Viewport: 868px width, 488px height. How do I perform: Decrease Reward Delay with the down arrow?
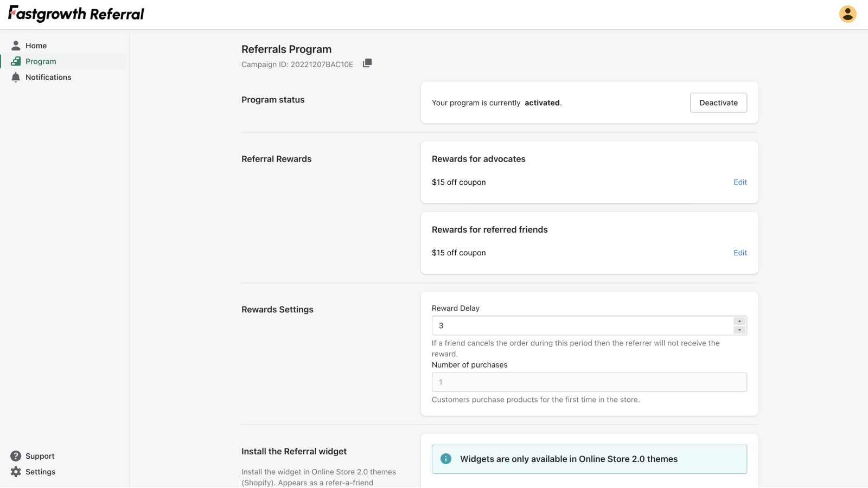coord(740,329)
